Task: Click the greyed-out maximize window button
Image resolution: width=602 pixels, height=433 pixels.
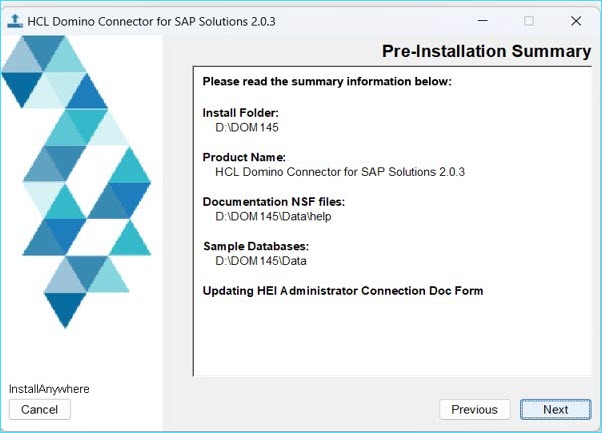Action: pyautogui.click(x=529, y=21)
